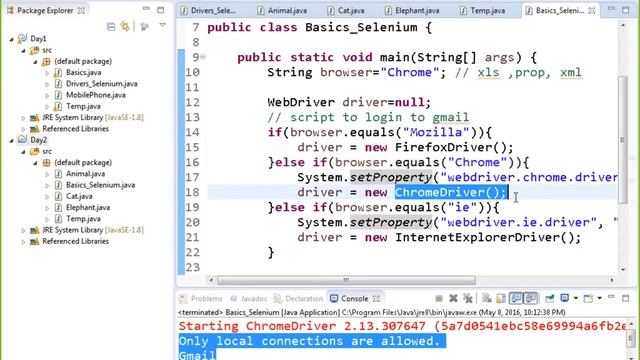This screenshot has width=640, height=360.
Task: Collapse the Day1 project node
Action: point(11,39)
